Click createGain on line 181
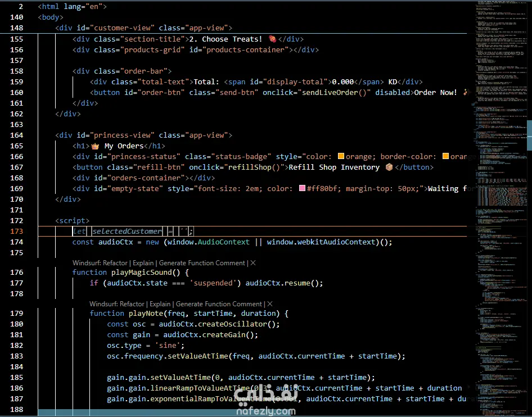 pos(224,334)
